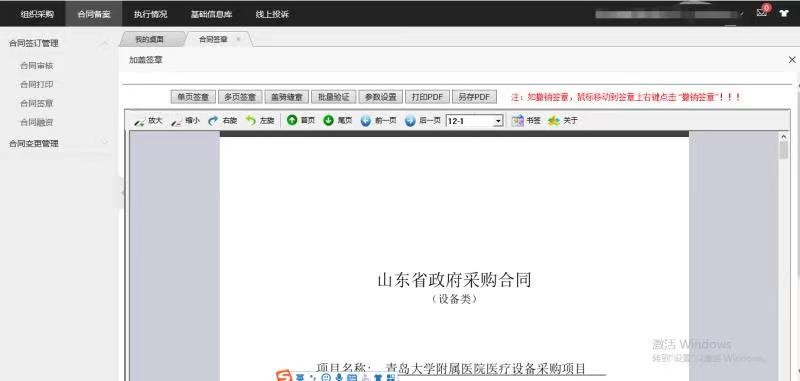Viewport: 800px width, 381px height.
Task: Select the 合同备案 top menu
Action: tap(94, 14)
